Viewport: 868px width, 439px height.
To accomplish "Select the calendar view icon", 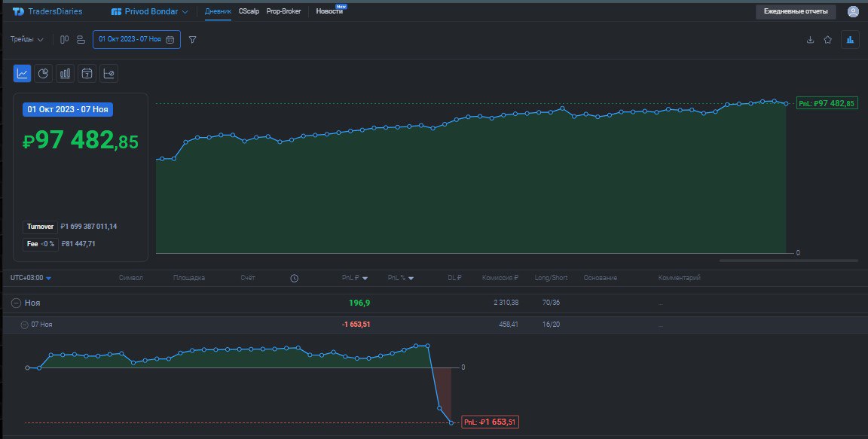I will [x=87, y=74].
